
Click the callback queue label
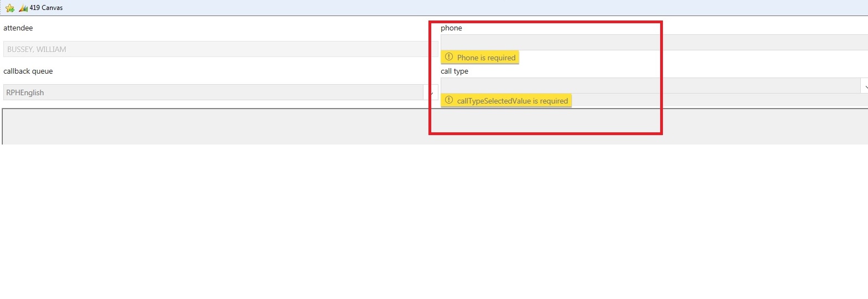pyautogui.click(x=28, y=71)
